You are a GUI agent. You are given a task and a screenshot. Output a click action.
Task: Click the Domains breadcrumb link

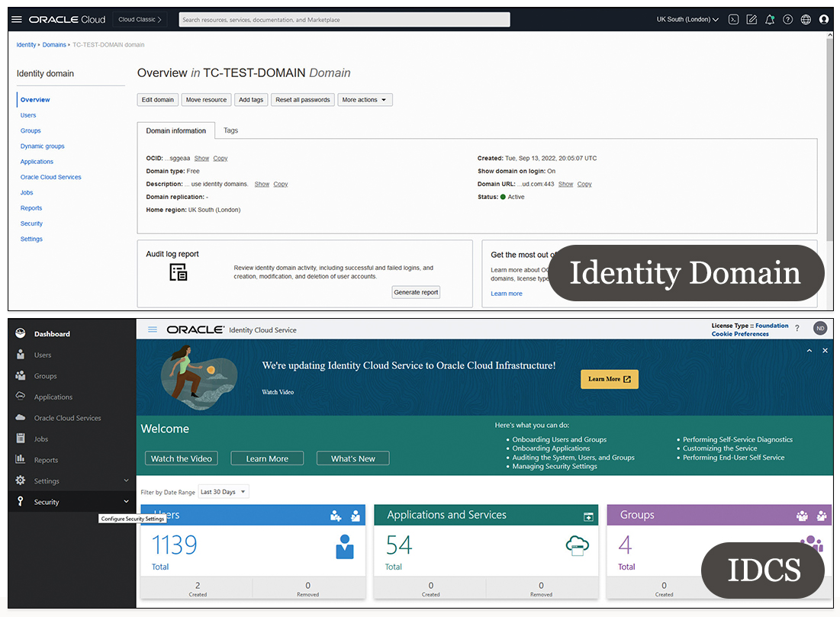[x=54, y=44]
